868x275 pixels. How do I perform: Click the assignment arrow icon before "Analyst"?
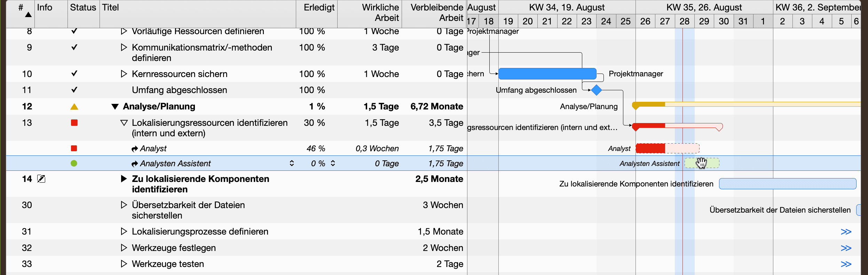135,148
